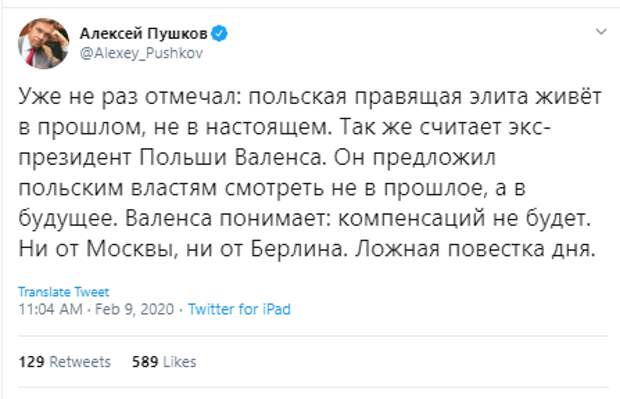Click the display name Алексей Пушков
The height and width of the screenshot is (399, 620).
[x=144, y=33]
